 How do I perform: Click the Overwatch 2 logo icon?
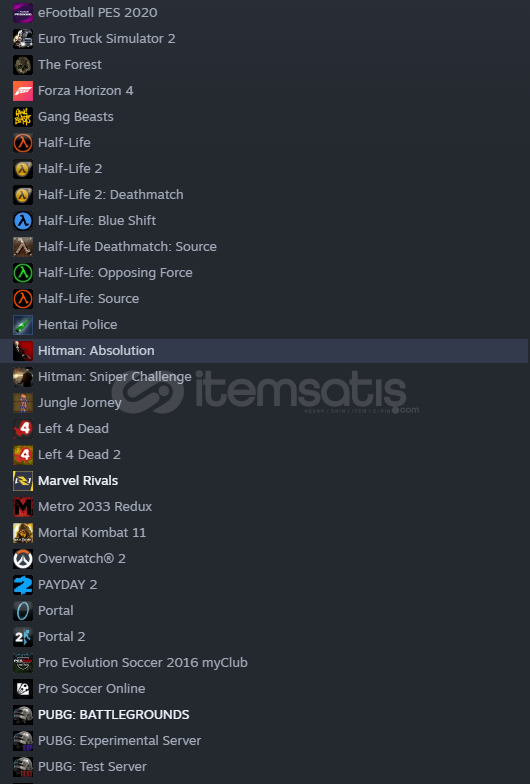point(23,559)
